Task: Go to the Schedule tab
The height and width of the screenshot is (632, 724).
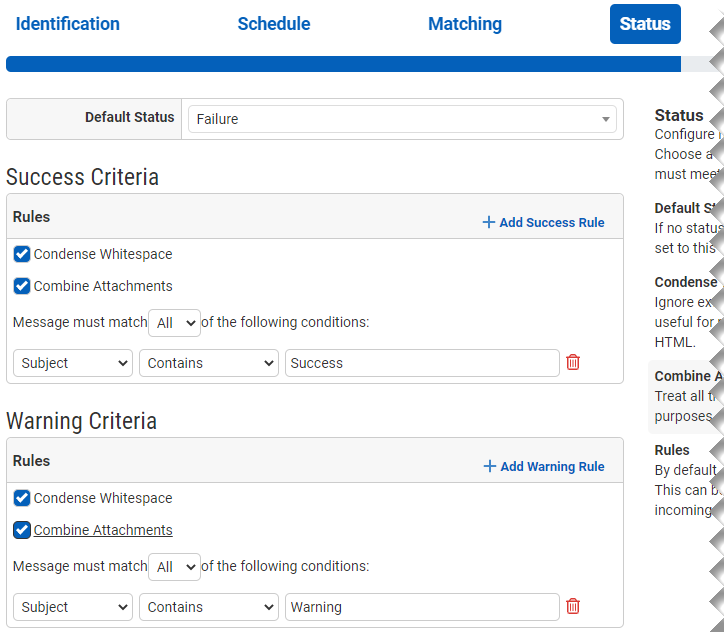Action: pyautogui.click(x=273, y=24)
